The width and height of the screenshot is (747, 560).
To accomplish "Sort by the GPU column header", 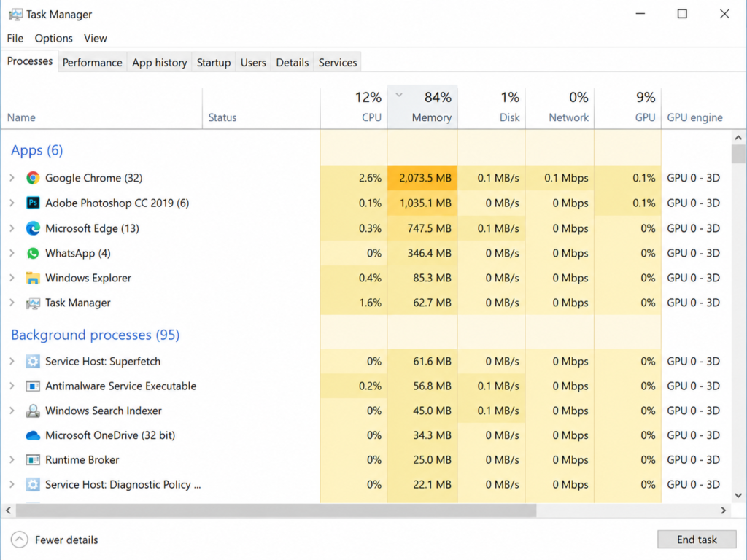I will point(628,108).
